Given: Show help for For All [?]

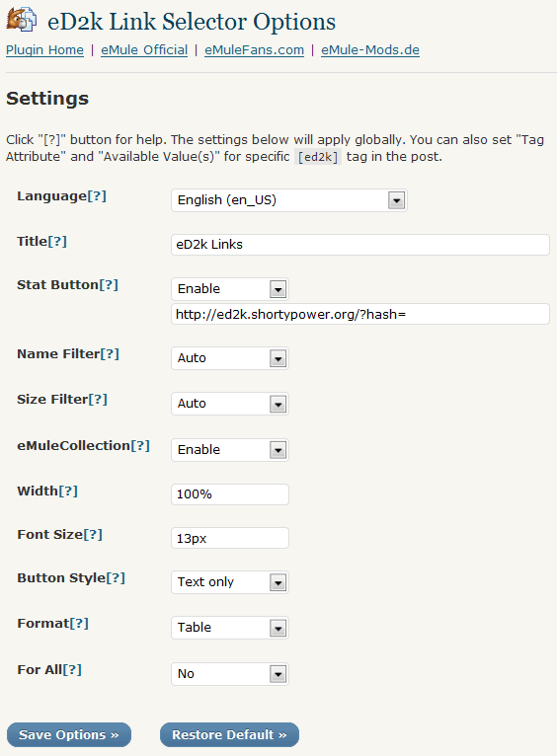Looking at the screenshot, I should (72, 670).
